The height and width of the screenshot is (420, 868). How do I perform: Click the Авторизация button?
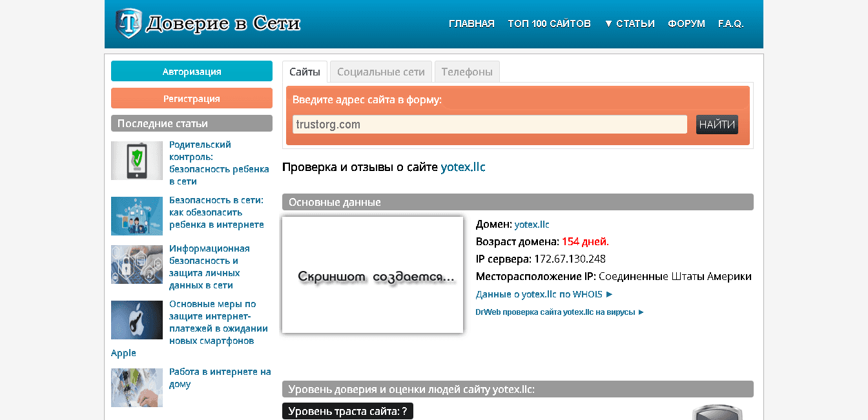click(191, 71)
